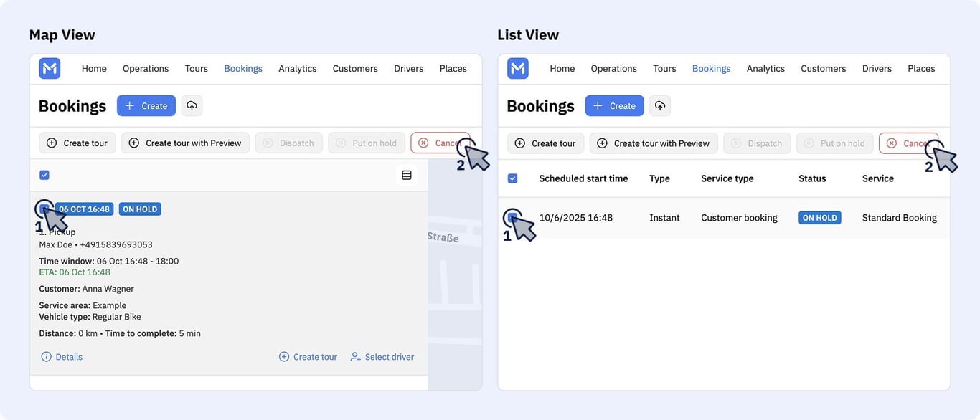Click the upload icon in Map View
The height and width of the screenshot is (420, 980).
tap(192, 105)
